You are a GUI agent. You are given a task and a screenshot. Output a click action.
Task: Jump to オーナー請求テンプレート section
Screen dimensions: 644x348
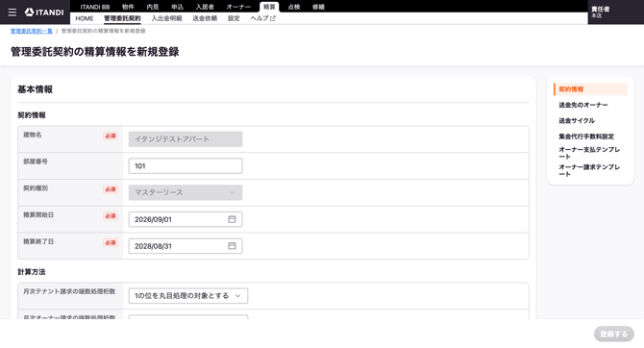tap(589, 170)
